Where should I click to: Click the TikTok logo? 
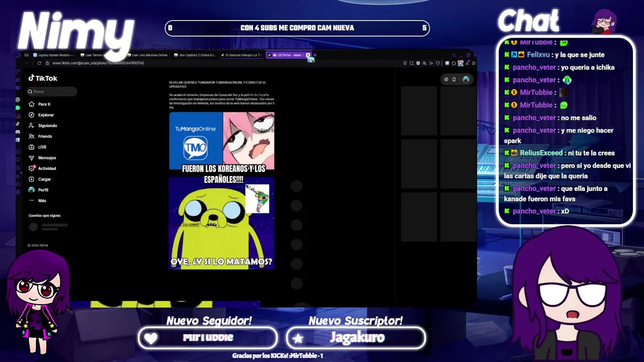[x=43, y=78]
